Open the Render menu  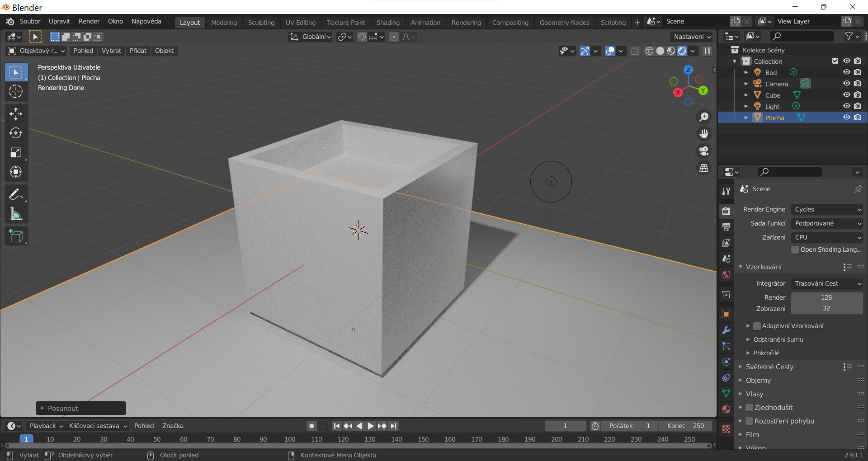[x=89, y=21]
